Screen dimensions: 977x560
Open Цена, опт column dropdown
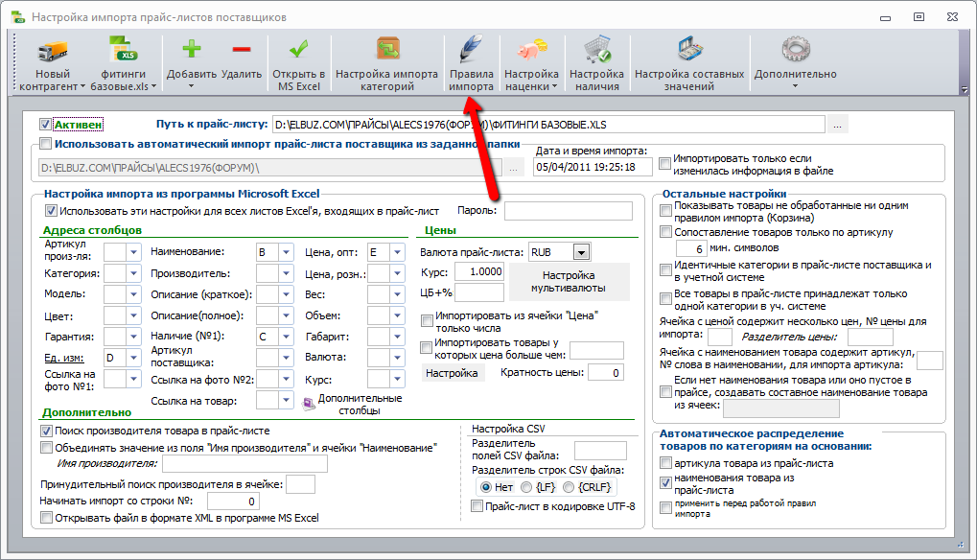pos(397,252)
